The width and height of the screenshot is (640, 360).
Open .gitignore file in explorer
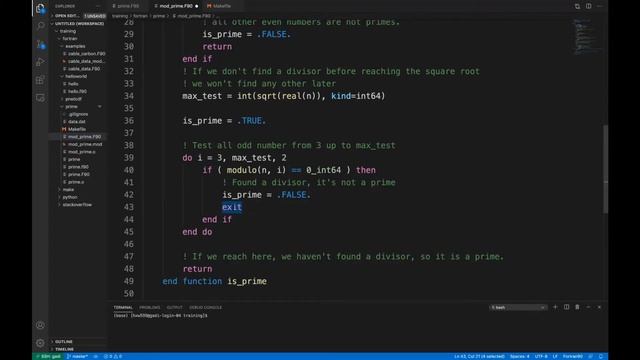[78, 114]
